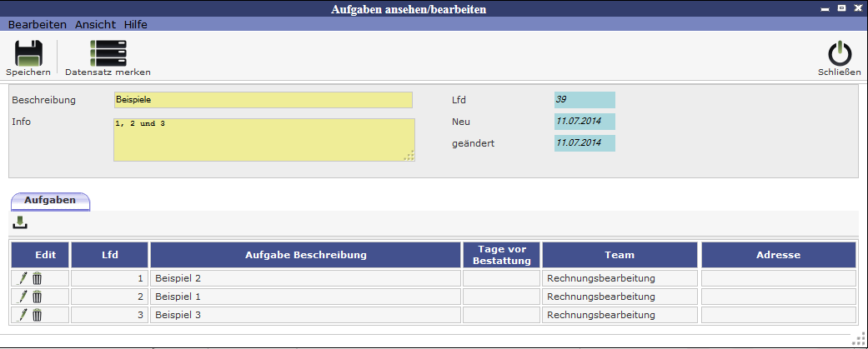Open the Bearbeiten menu

(x=37, y=24)
